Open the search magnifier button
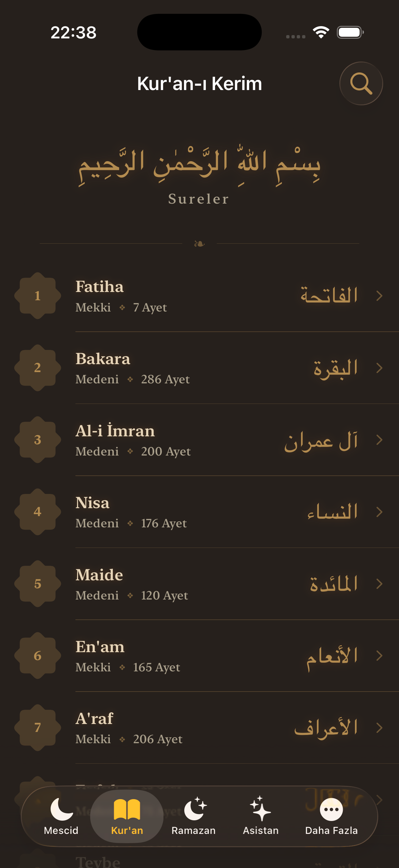The width and height of the screenshot is (399, 868). click(361, 83)
